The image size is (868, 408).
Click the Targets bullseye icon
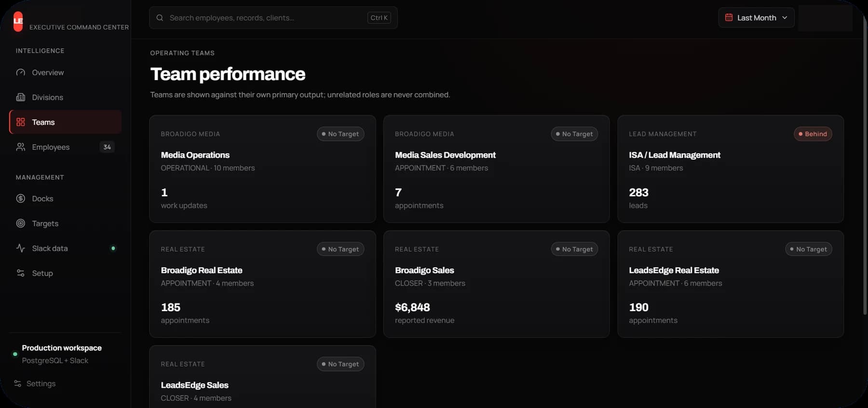(x=21, y=223)
